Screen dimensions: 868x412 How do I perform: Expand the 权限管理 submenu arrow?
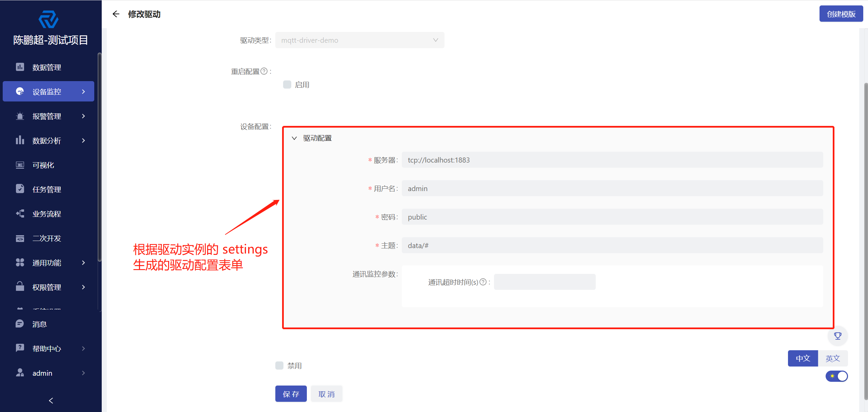tap(83, 287)
